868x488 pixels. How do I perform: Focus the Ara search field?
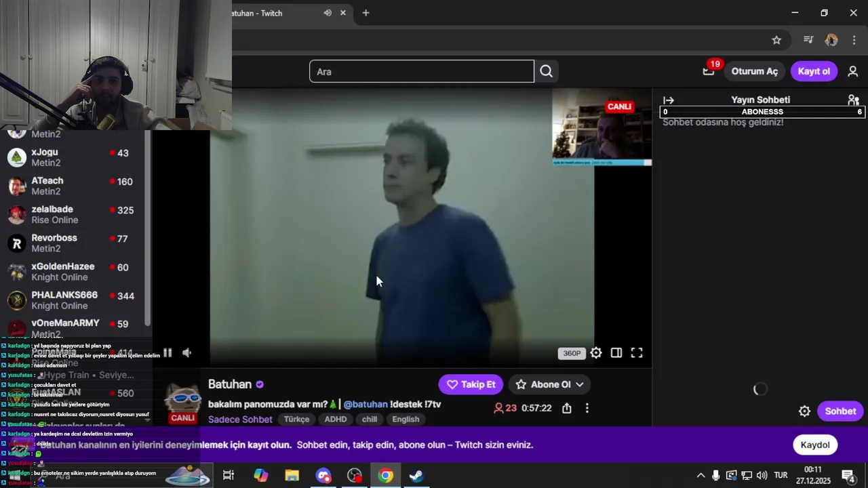(422, 71)
